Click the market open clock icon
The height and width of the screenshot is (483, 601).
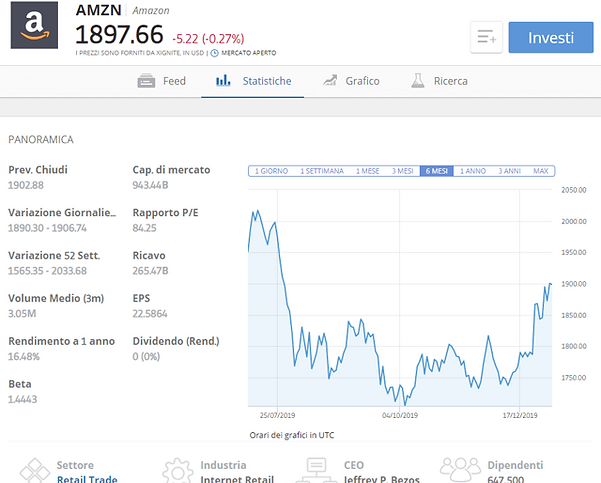(215, 53)
